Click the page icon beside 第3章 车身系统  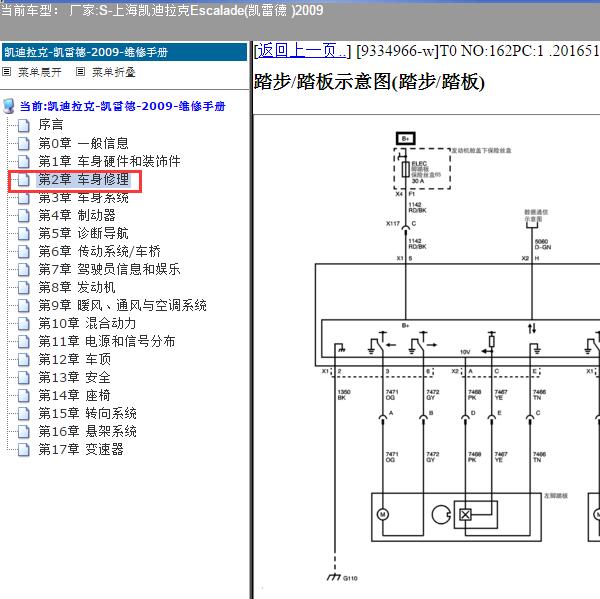(24, 198)
